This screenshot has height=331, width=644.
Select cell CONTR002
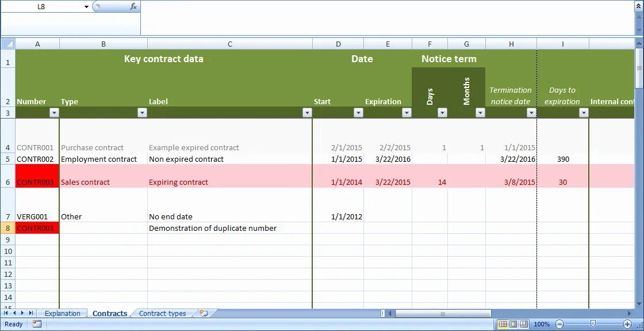click(x=37, y=159)
